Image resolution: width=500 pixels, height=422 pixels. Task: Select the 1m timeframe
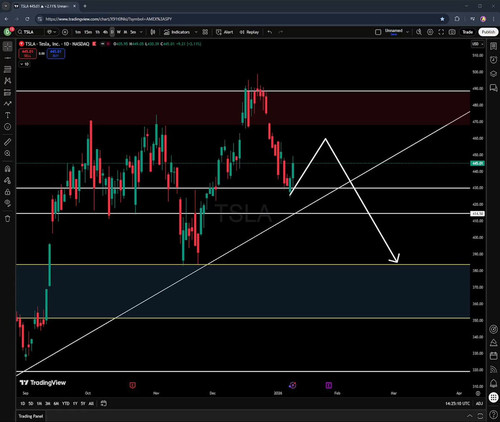78,32
